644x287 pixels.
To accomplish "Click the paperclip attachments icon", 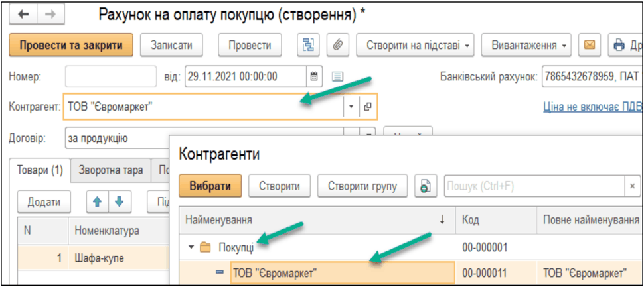I will [x=337, y=46].
